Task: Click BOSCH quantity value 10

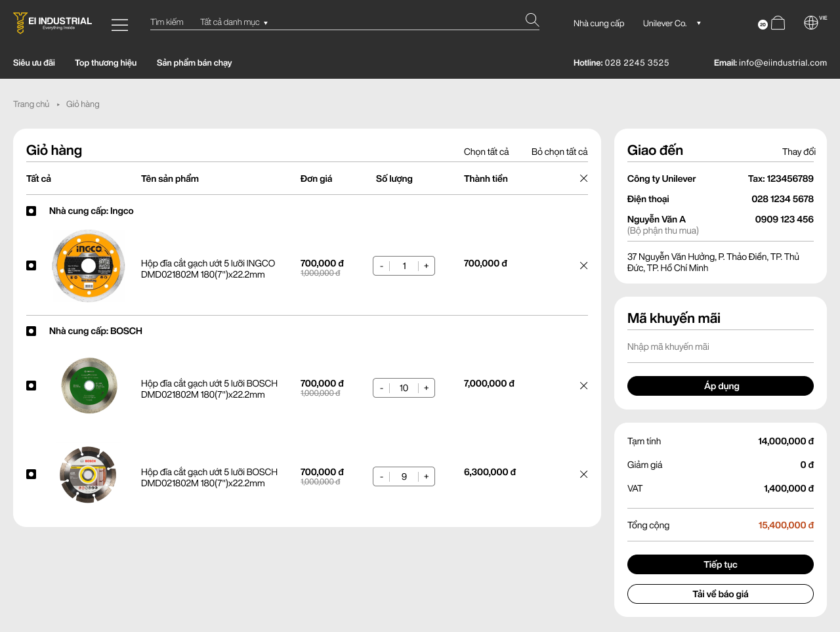Action: click(404, 388)
